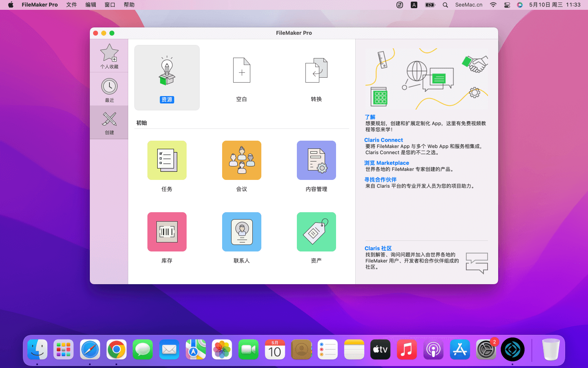588x368 pixels.
Task: Open the Claris Connect link
Action: point(383,140)
